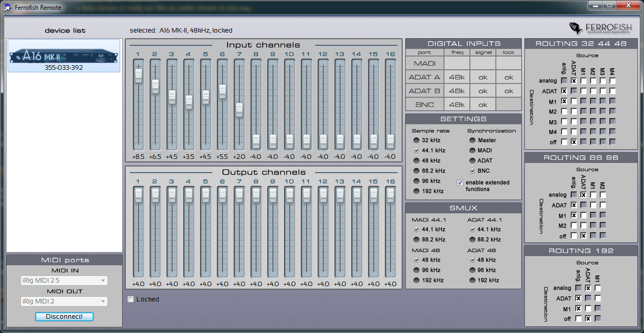Toggle routing 88 96 ADAT to analog

tap(583, 195)
